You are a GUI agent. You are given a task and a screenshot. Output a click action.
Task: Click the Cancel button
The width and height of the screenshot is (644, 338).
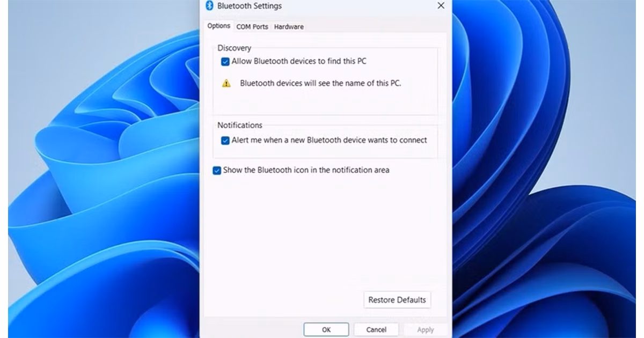click(376, 329)
